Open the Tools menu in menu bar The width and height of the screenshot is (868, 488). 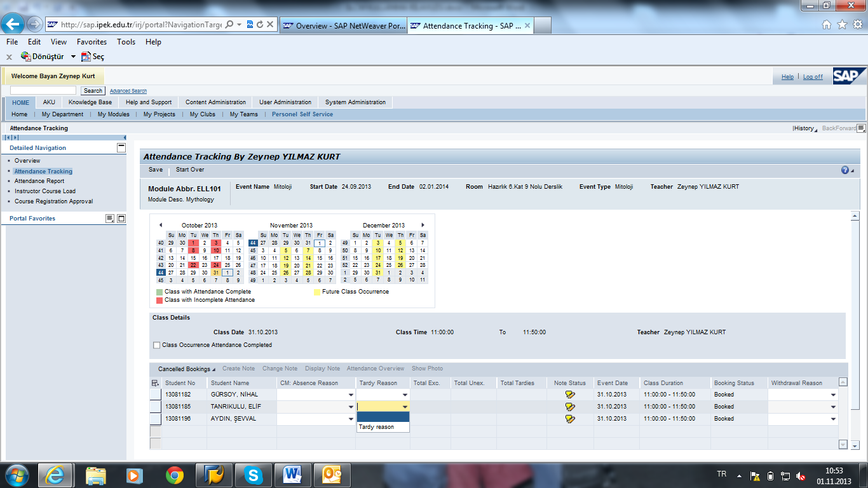126,42
